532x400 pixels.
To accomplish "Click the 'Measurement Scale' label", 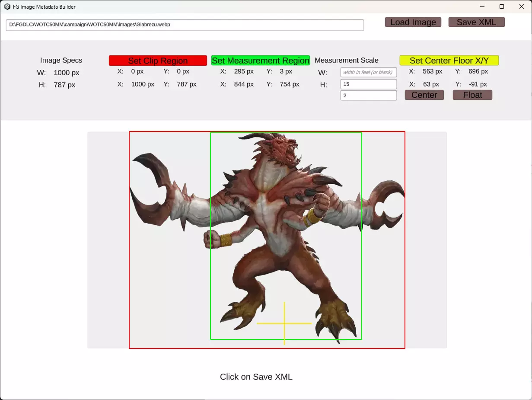I will (347, 61).
